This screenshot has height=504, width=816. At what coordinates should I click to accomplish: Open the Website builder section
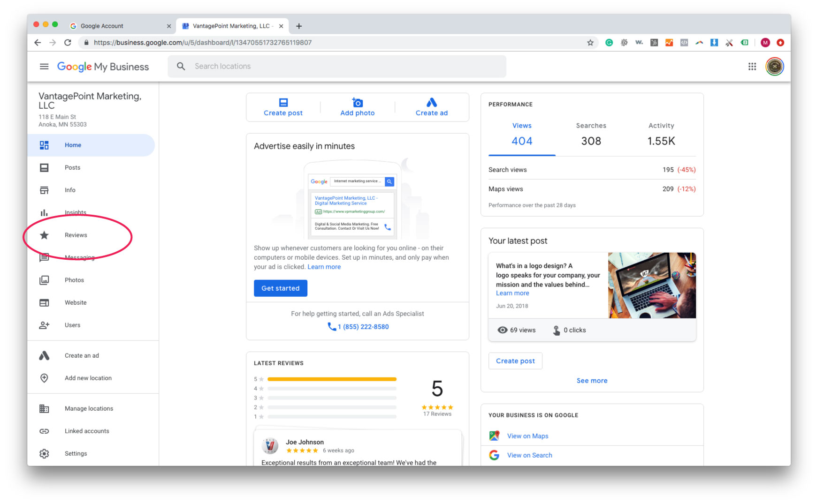[75, 302]
